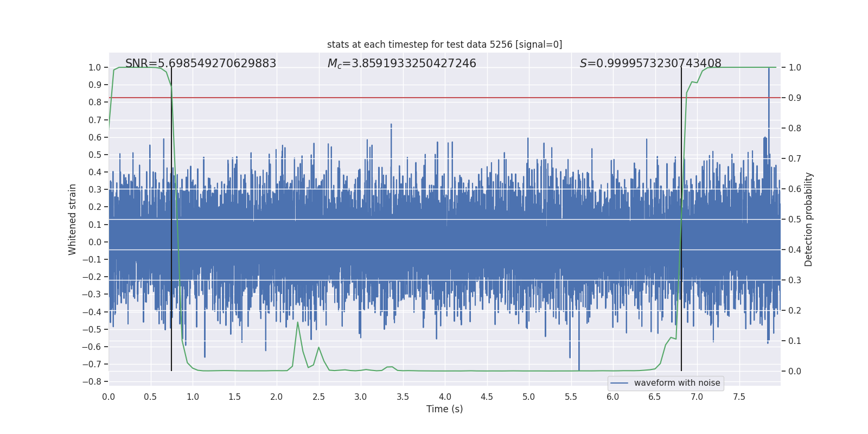
Task: Click the right axis tick label 0.0
Action: pos(795,371)
